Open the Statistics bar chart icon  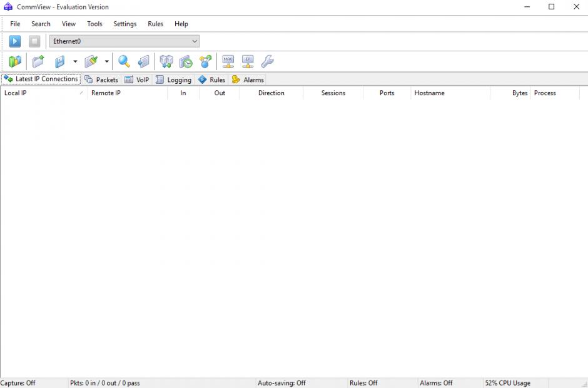coord(15,61)
